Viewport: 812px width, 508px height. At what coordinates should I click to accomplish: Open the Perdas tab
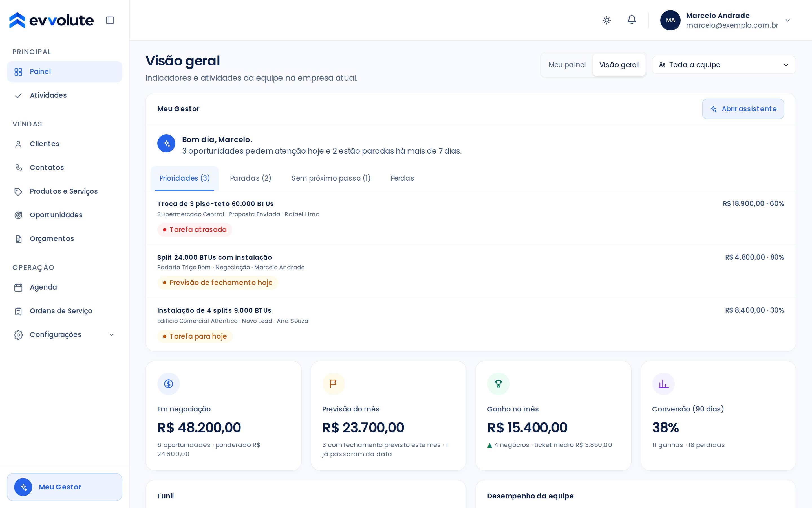click(402, 178)
